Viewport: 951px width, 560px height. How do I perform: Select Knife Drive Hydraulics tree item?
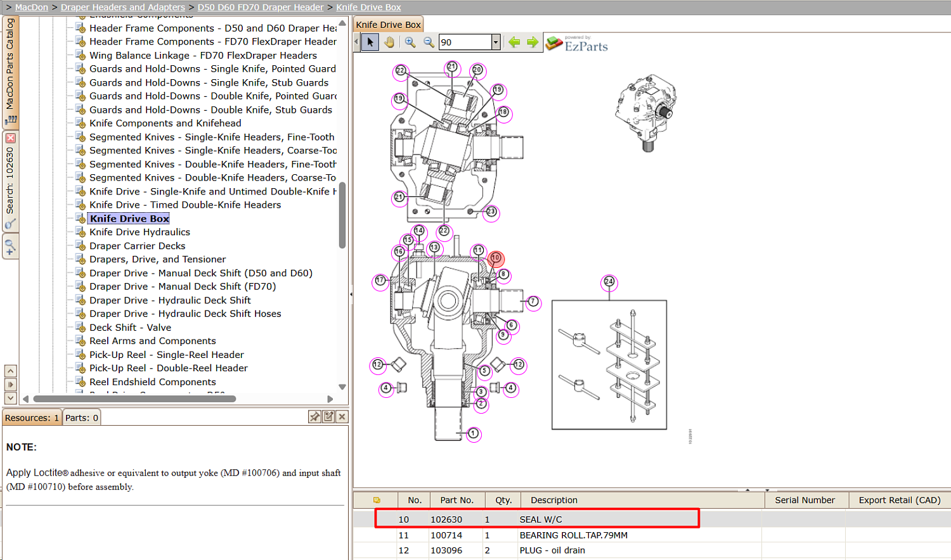pos(139,232)
